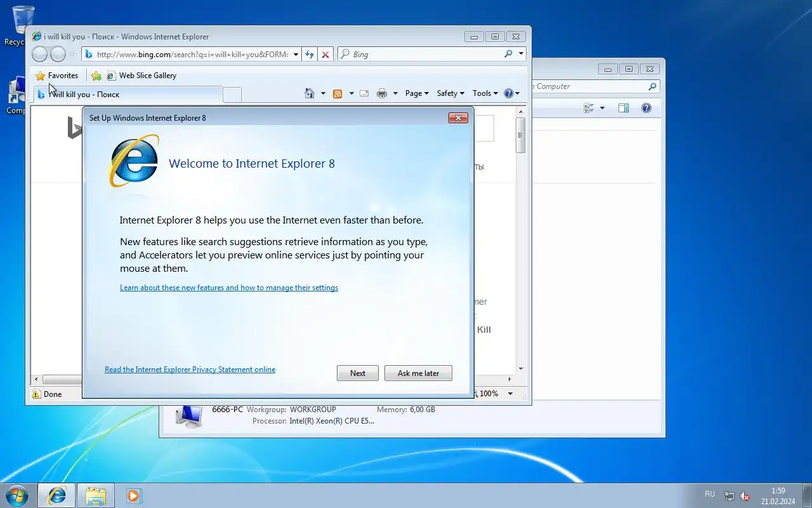Refresh the page with the Refresh icon
Screen dimensions: 812x508
[x=310, y=55]
